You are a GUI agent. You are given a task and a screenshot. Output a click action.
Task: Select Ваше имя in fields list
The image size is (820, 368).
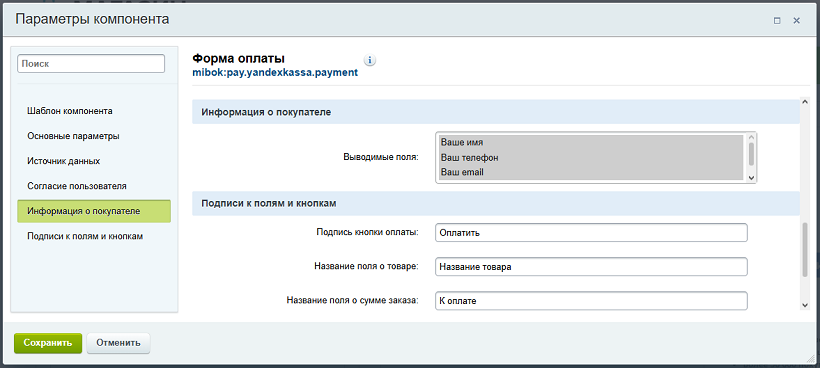(591, 142)
